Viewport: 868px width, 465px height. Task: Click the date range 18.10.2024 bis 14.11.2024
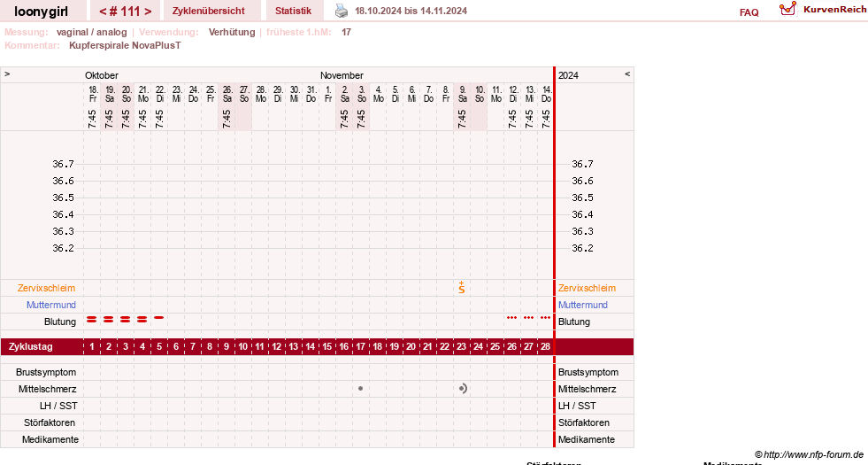tap(411, 11)
